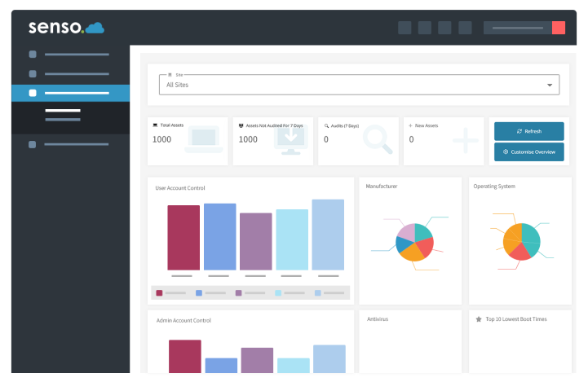Click the gear icon in Customise Overview
The height and width of the screenshot is (382, 588).
[x=506, y=151]
